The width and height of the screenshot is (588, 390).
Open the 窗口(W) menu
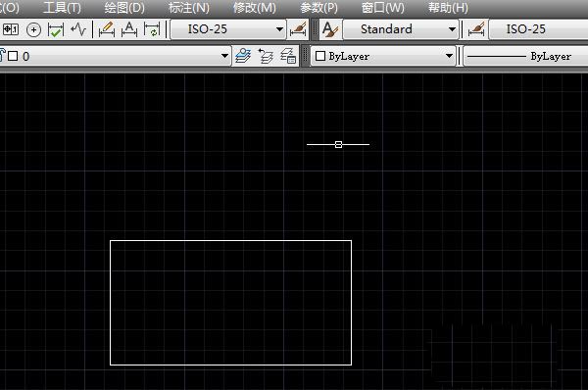[x=383, y=8]
